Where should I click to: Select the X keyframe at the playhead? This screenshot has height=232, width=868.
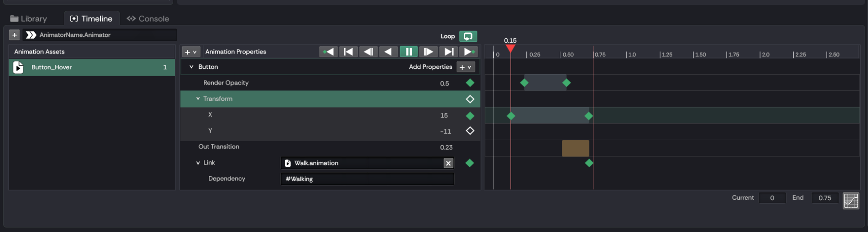511,116
